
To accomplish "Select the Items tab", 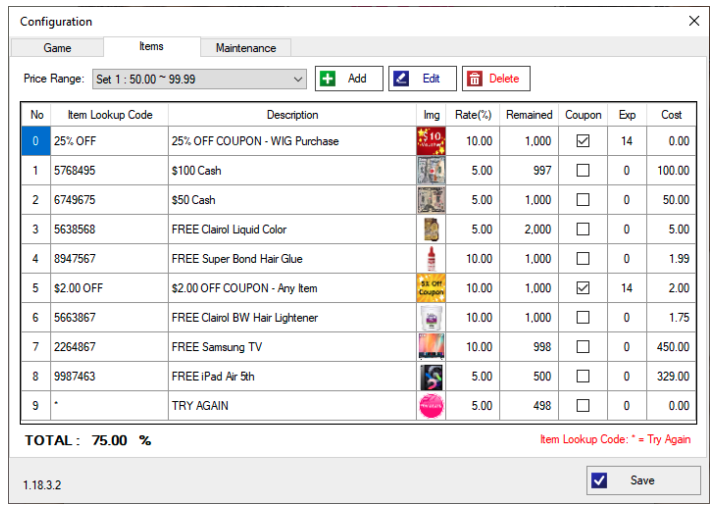I will (x=152, y=46).
